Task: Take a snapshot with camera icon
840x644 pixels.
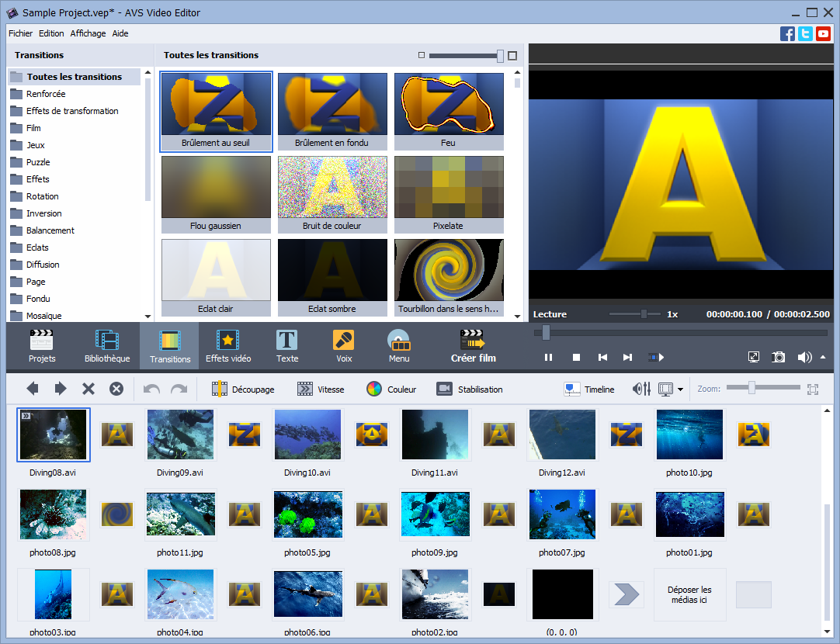Action: pos(779,357)
